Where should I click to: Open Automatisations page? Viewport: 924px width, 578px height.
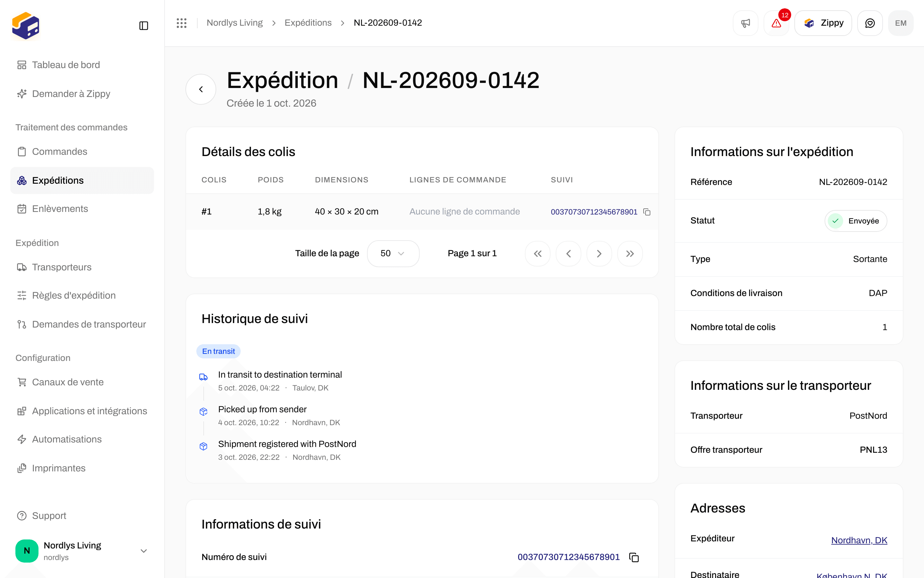82,439
